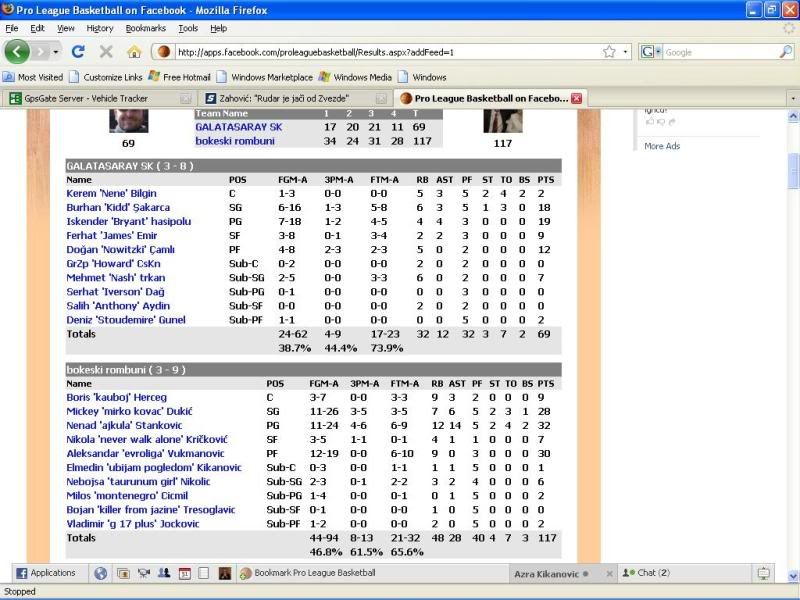The width and height of the screenshot is (800, 600).
Task: Close the Pro League Basketball tab
Action: pos(576,98)
